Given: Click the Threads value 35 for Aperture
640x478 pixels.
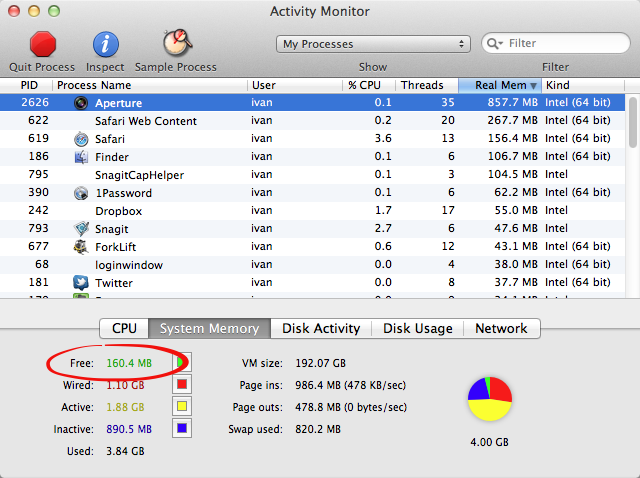Looking at the screenshot, I should 448,102.
